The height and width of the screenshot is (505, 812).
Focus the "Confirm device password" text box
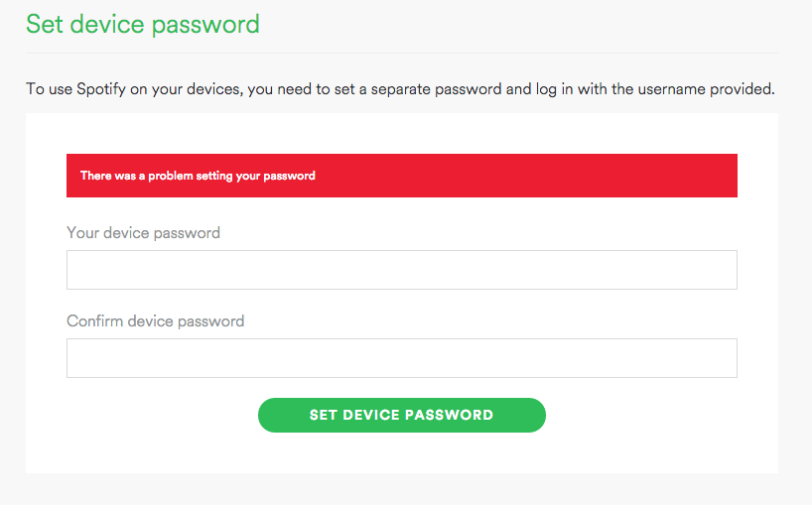pos(401,358)
